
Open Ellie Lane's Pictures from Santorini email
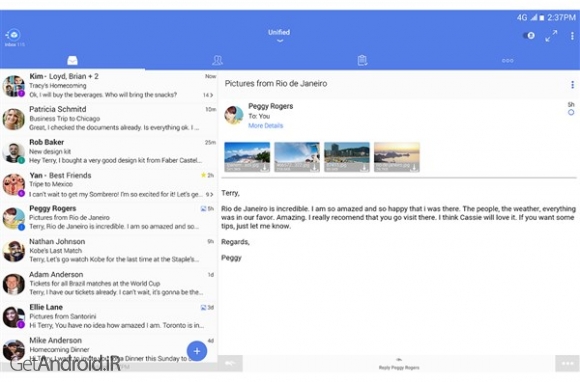click(109, 316)
